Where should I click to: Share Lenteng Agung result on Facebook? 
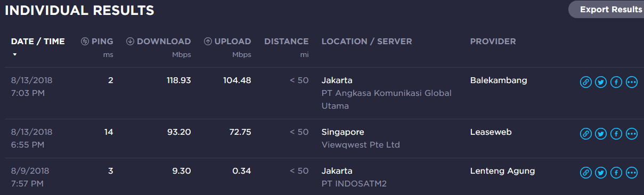coord(616,173)
